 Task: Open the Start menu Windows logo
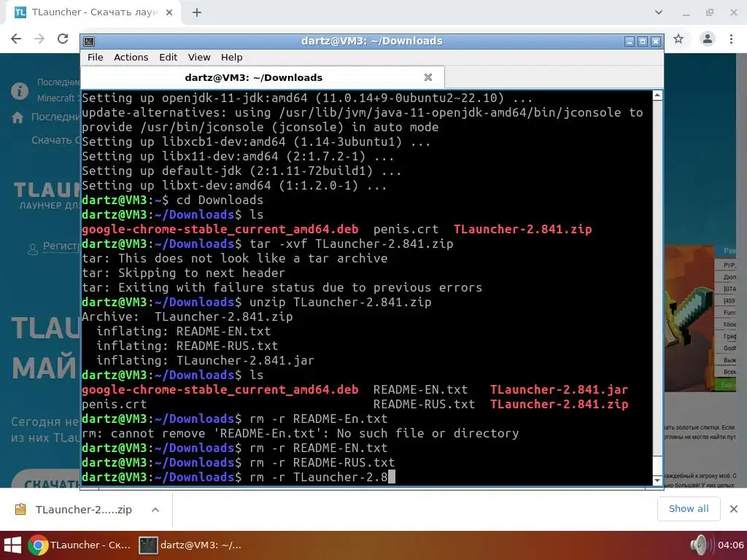click(x=12, y=545)
